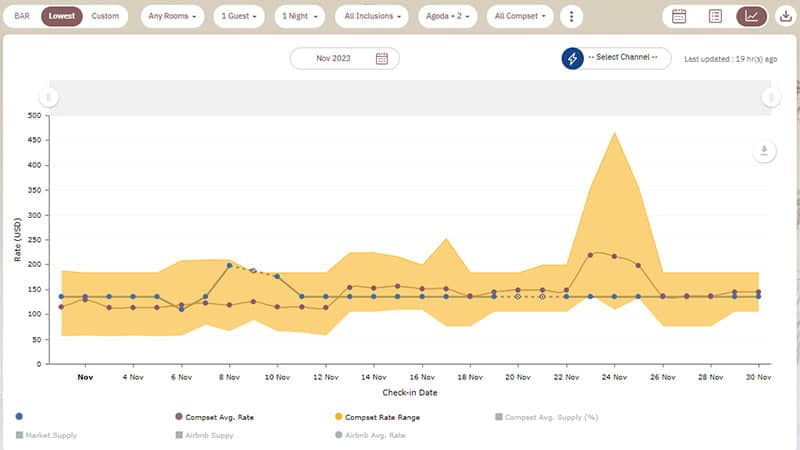Viewport: 800px width, 450px height.
Task: Open the three-dot more options menu
Action: pos(571,16)
